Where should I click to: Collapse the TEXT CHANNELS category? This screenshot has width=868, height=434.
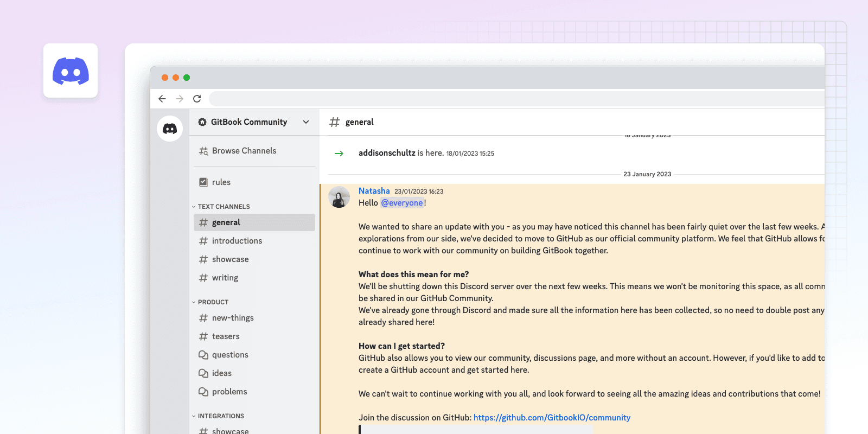point(221,207)
